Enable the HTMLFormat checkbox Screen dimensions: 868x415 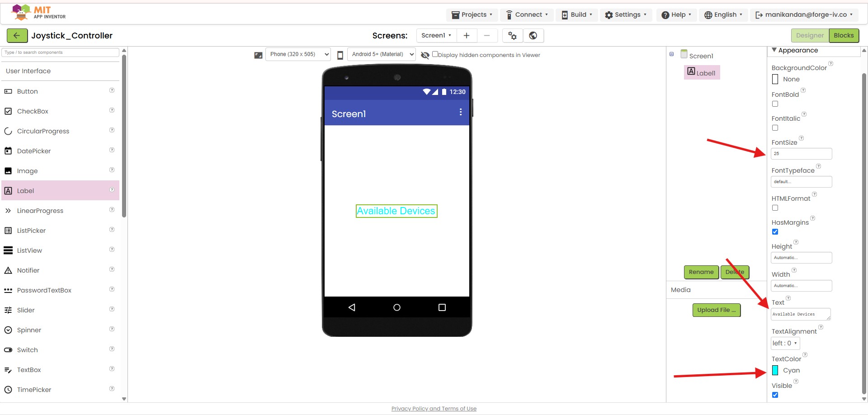(x=775, y=208)
